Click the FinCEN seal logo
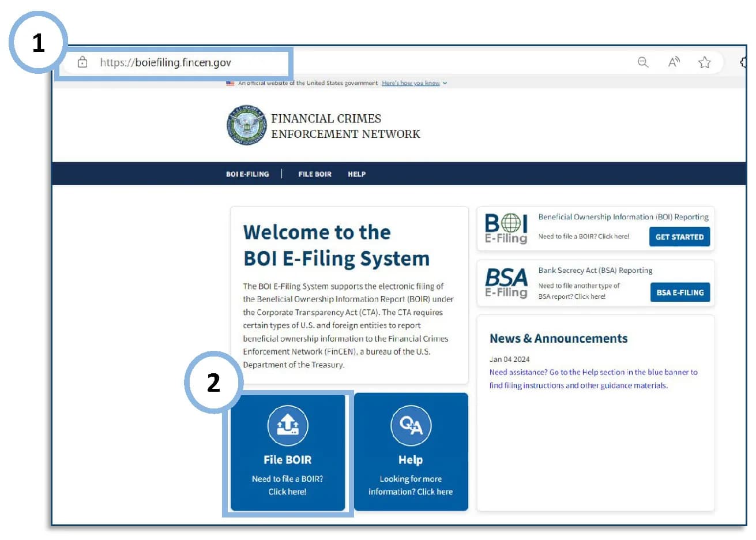756x540 pixels. (x=247, y=125)
